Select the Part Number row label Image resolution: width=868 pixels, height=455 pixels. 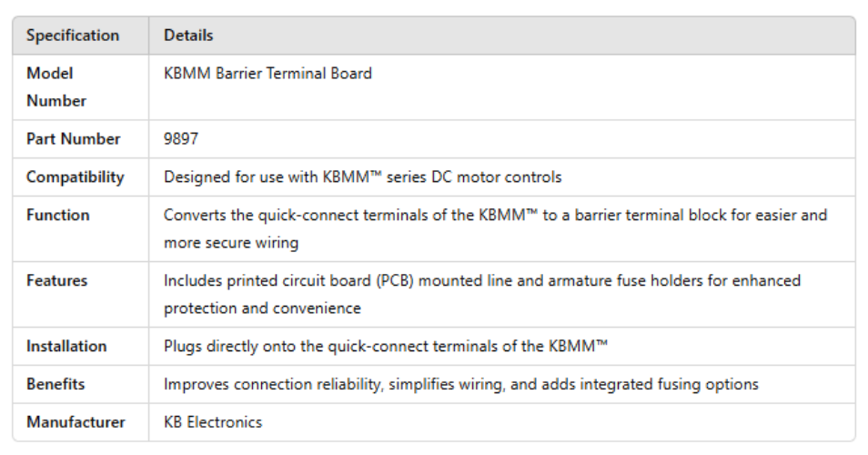73,139
